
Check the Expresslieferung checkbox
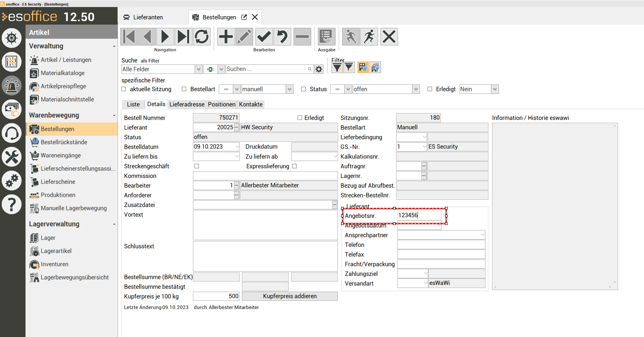(295, 166)
